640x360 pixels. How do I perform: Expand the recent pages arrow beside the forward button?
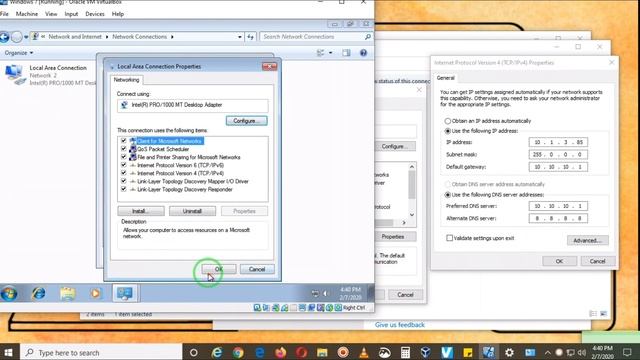[26, 37]
